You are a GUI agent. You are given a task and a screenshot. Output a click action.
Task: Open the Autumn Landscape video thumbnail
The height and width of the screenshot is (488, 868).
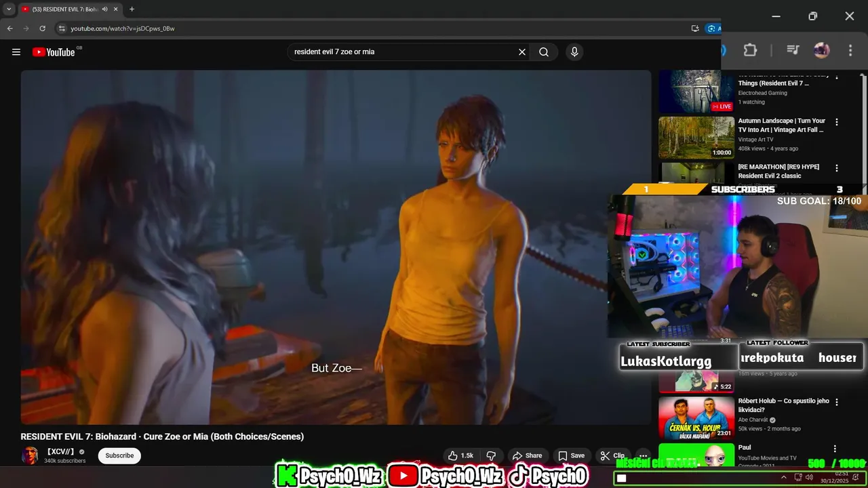pos(696,138)
